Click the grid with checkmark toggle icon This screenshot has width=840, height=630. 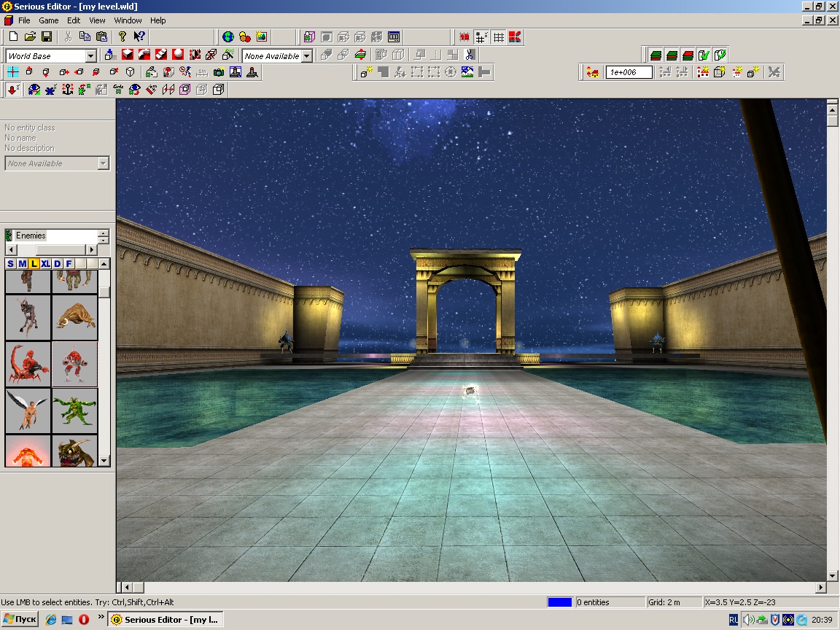click(x=481, y=36)
